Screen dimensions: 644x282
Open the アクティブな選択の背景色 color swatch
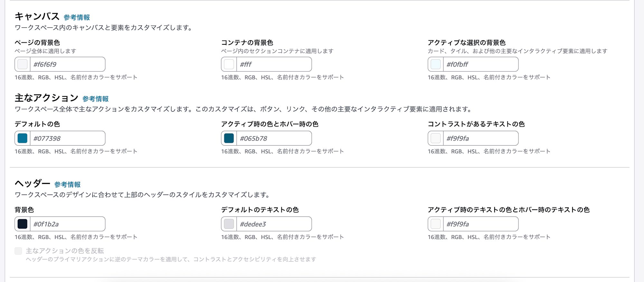(x=436, y=64)
